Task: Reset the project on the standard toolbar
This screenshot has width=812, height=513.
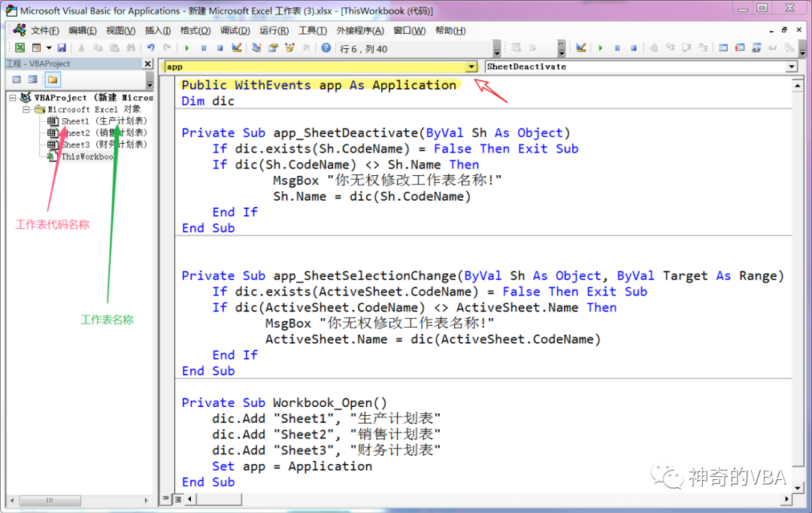Action: (220, 48)
